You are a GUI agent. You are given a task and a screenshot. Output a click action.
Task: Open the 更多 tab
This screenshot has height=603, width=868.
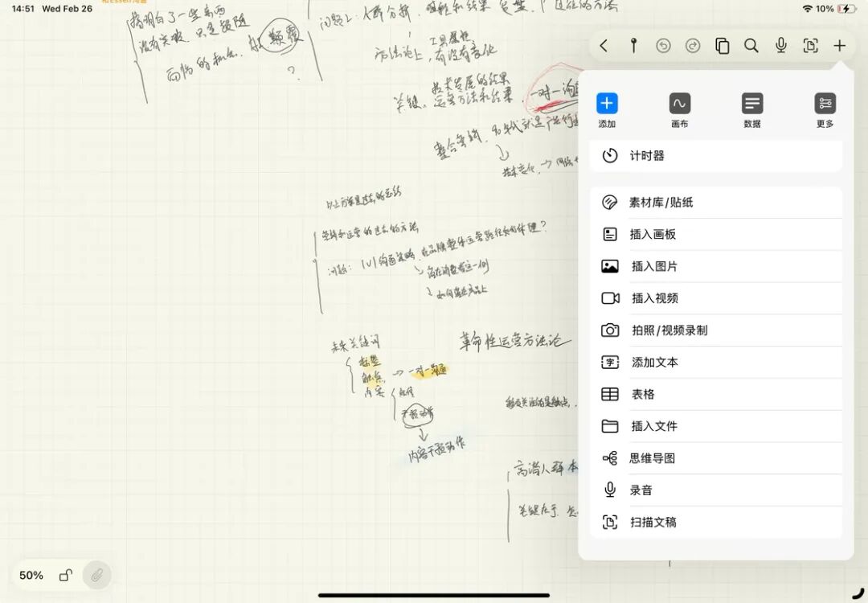(825, 111)
